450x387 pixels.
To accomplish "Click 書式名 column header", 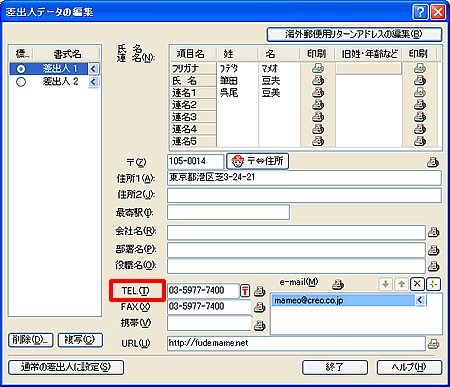I will click(67, 54).
